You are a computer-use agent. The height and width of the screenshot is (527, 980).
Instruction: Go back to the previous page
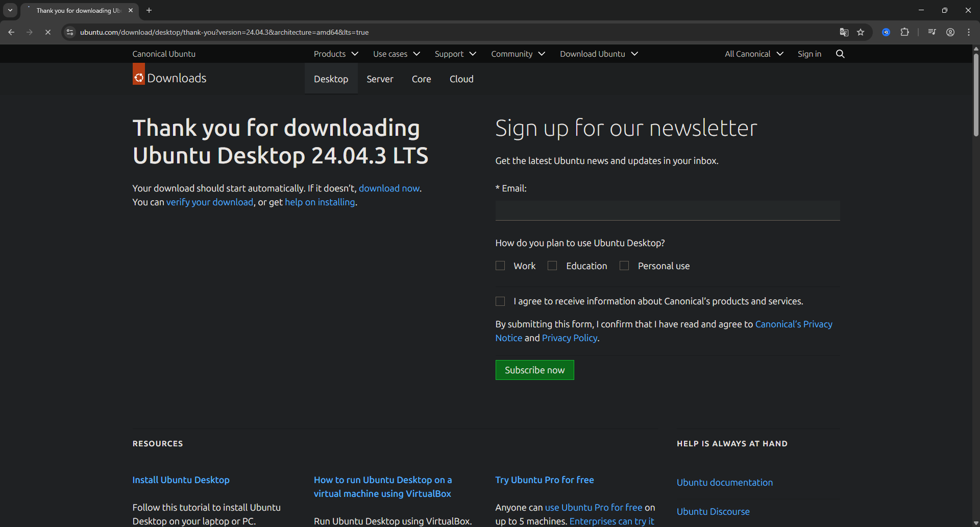pos(11,32)
